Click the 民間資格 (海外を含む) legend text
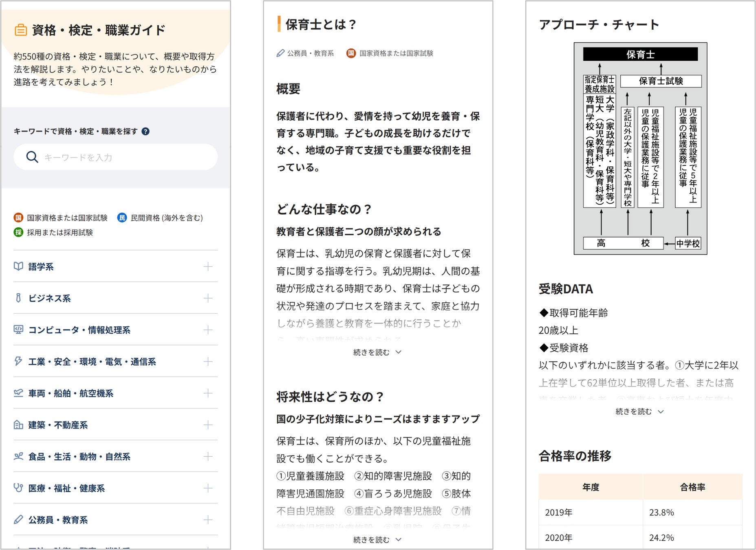 coord(167,218)
